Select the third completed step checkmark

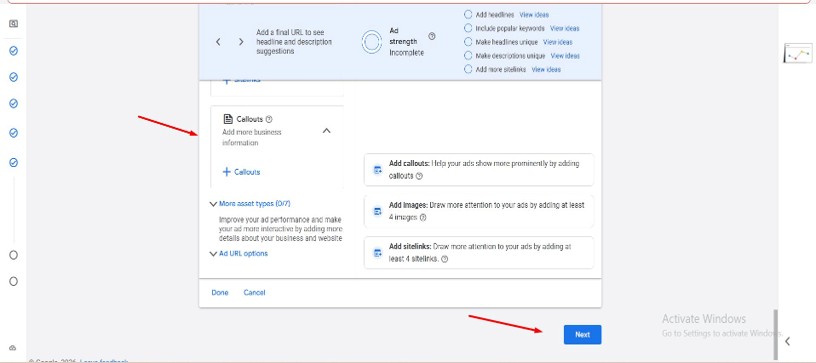tap(14, 103)
